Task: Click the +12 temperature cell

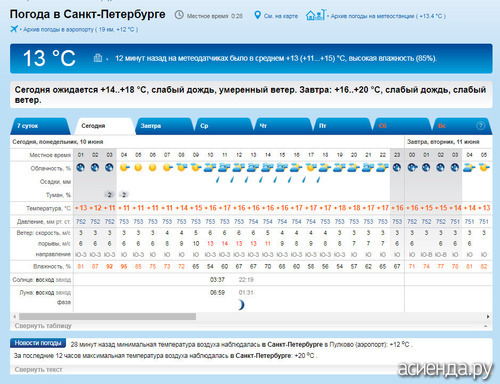Action: 95,208
